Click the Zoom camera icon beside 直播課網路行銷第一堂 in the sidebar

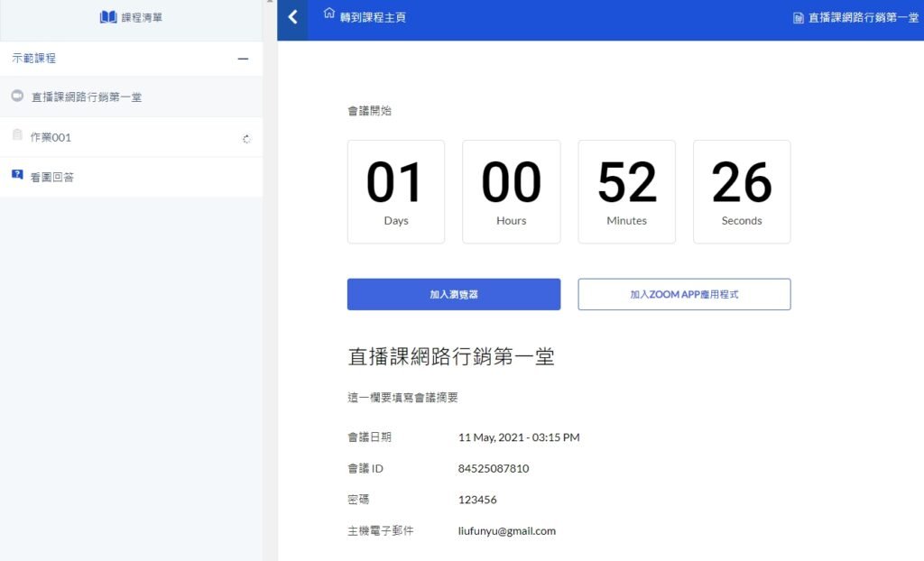click(x=18, y=96)
